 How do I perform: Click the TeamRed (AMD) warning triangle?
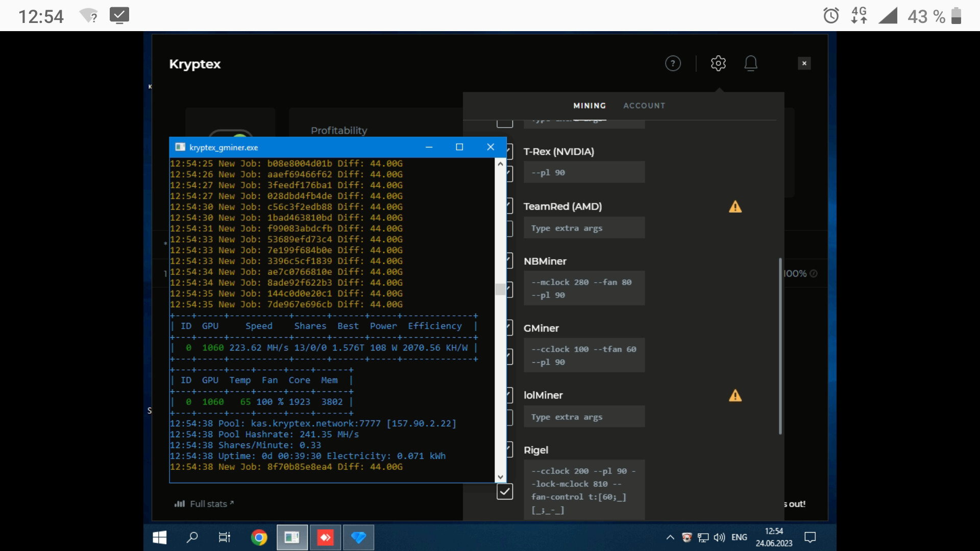tap(735, 207)
